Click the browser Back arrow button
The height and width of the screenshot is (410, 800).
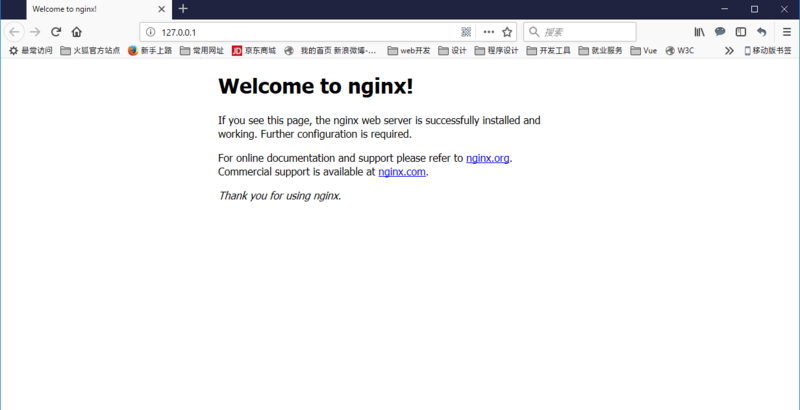pyautogui.click(x=14, y=32)
